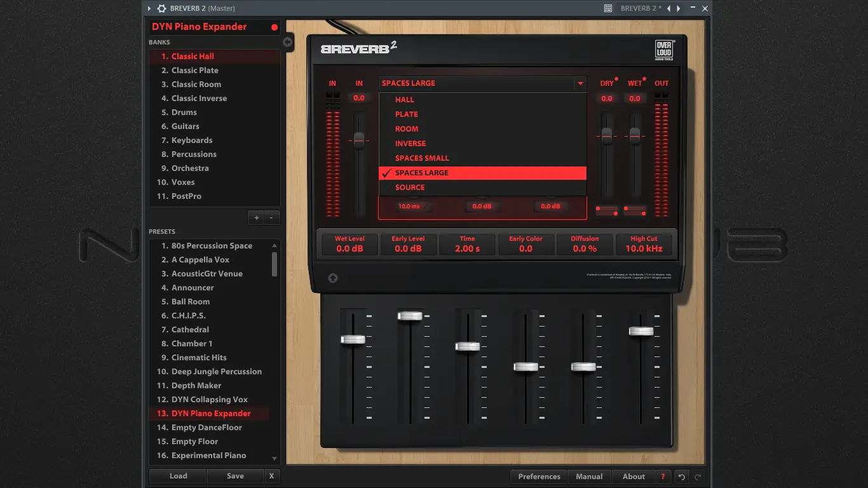Click the Overloud Audio Tools logo
868x488 pixels.
665,50
